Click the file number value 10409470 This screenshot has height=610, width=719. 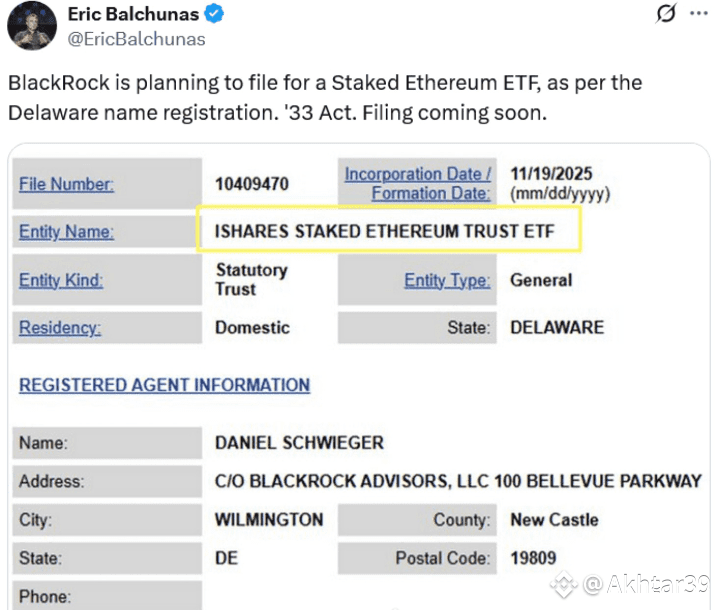[x=252, y=184]
